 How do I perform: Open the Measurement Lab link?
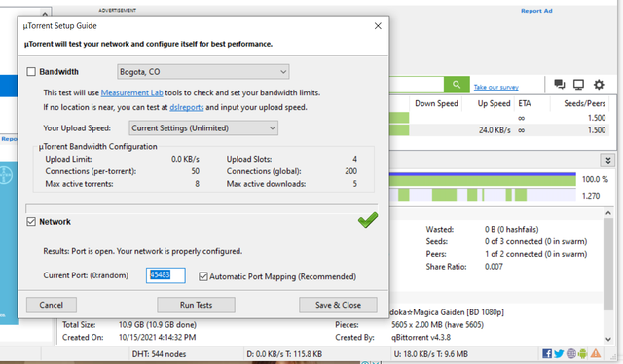tap(132, 92)
